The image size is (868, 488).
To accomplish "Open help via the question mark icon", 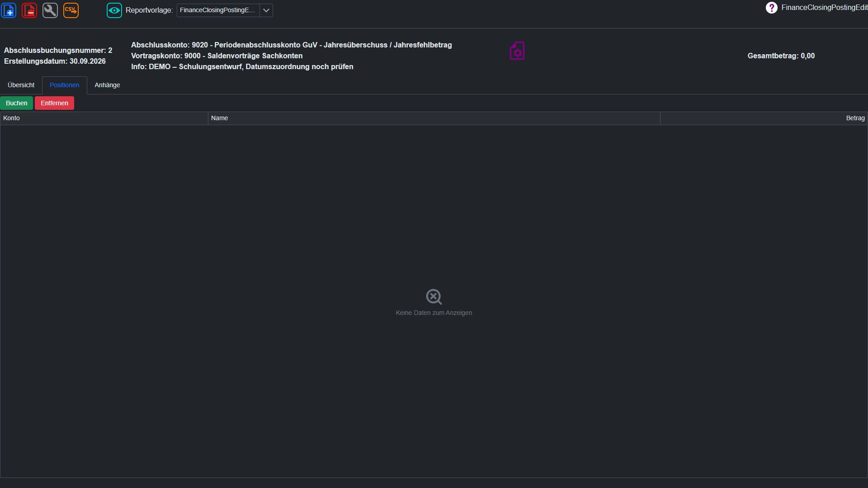I will click(x=771, y=8).
